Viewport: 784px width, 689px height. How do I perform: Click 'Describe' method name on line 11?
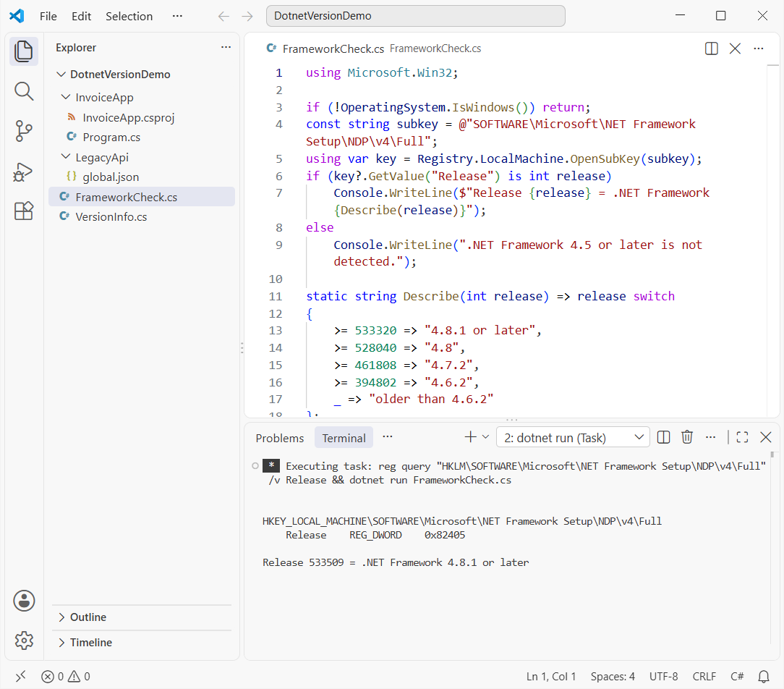[431, 296]
